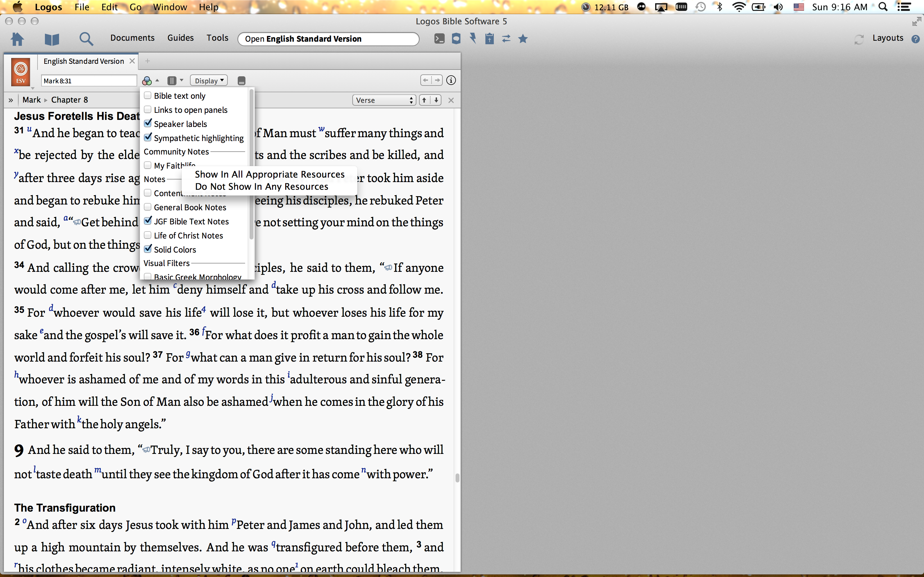Open the Guides menu
Viewport: 924px width, 577px height.
coord(180,38)
